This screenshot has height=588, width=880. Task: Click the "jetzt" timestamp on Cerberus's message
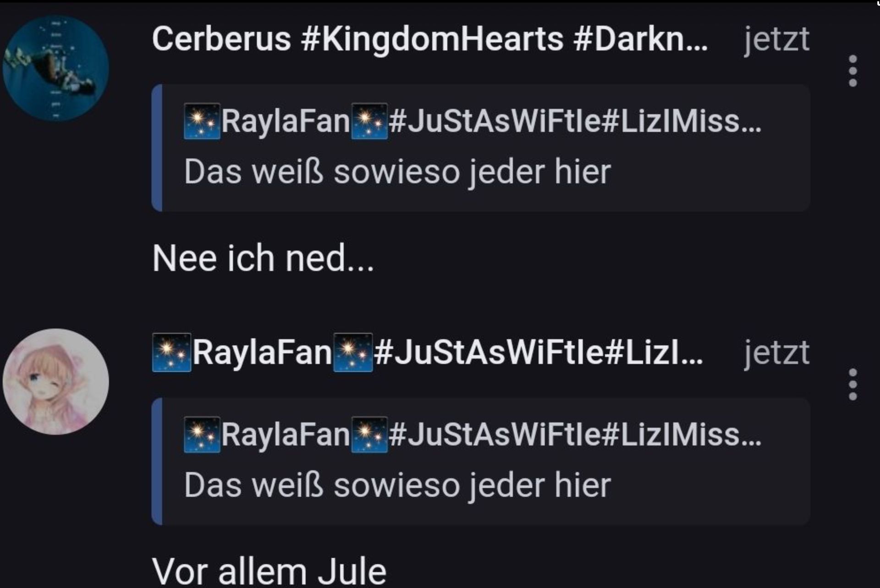point(776,40)
